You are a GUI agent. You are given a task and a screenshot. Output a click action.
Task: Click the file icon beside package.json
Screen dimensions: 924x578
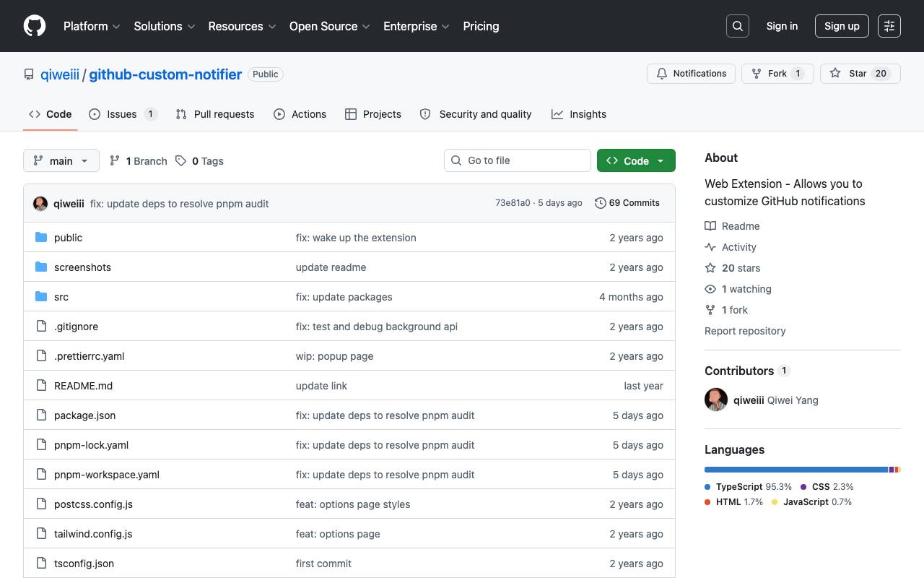coord(41,415)
